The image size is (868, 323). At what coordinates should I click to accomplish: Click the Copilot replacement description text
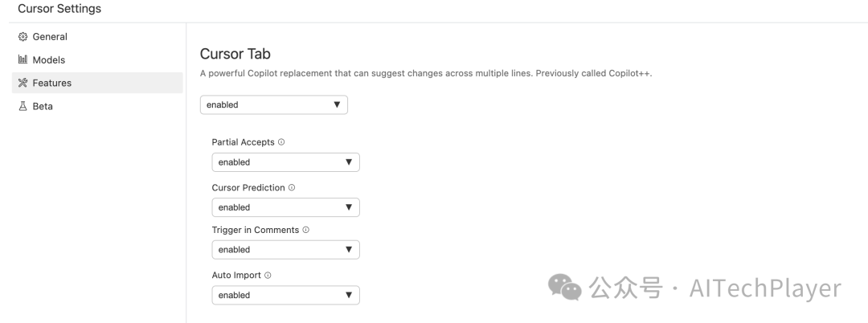[426, 74]
